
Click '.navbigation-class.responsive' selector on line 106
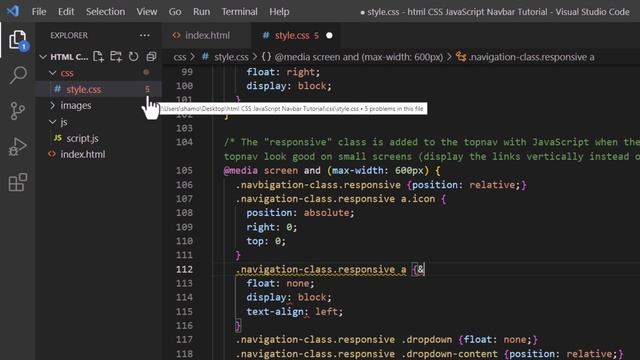(x=318, y=185)
